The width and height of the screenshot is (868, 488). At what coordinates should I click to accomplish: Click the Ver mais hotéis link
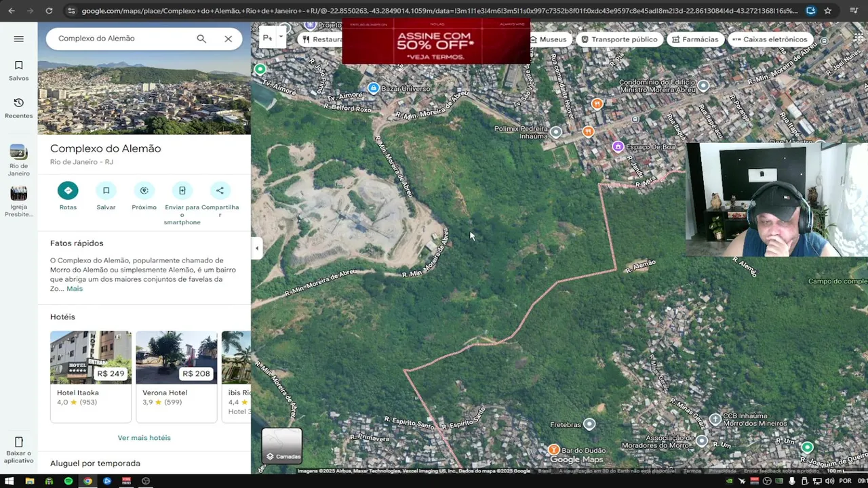[144, 438]
